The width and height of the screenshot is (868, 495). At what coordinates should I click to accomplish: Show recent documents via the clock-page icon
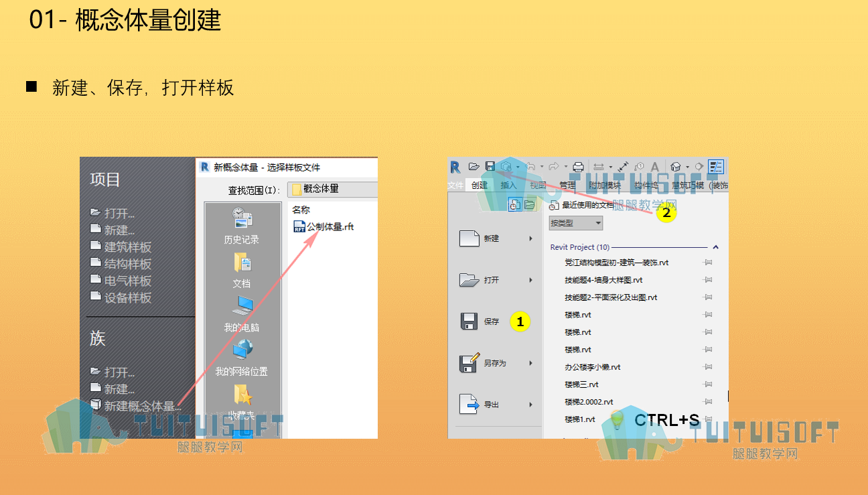click(514, 204)
